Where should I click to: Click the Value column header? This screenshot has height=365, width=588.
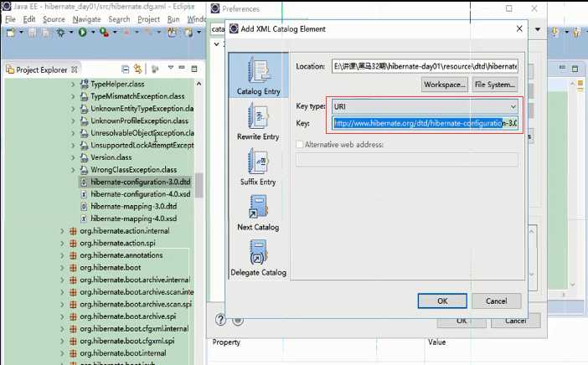pyautogui.click(x=437, y=342)
